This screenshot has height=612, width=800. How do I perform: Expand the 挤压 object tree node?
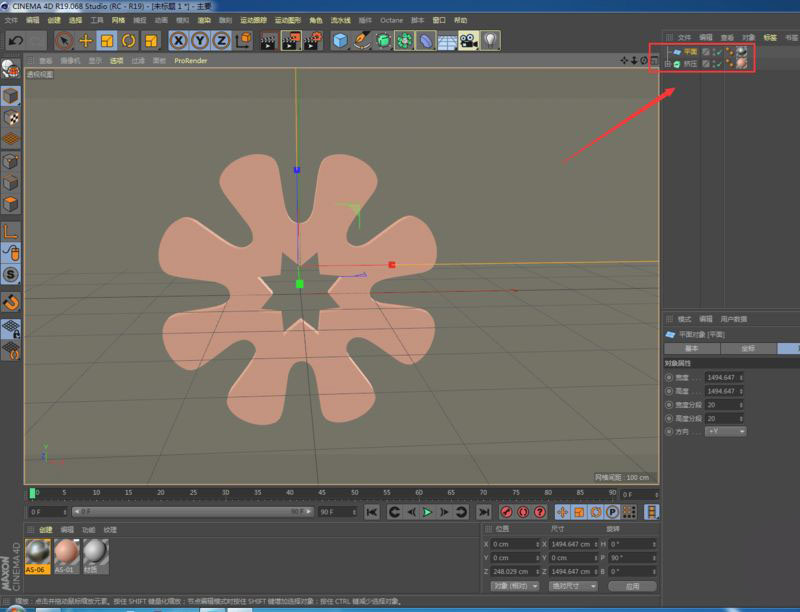click(x=668, y=64)
